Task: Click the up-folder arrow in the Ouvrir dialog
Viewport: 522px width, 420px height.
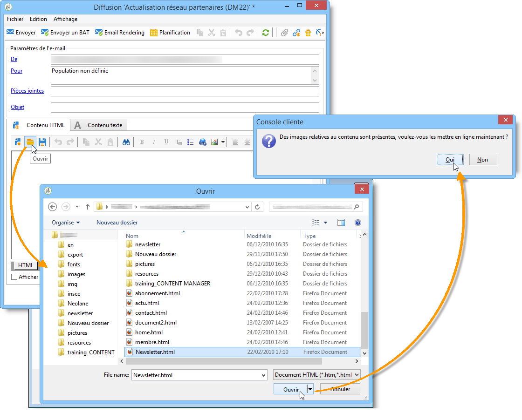Action: point(88,207)
